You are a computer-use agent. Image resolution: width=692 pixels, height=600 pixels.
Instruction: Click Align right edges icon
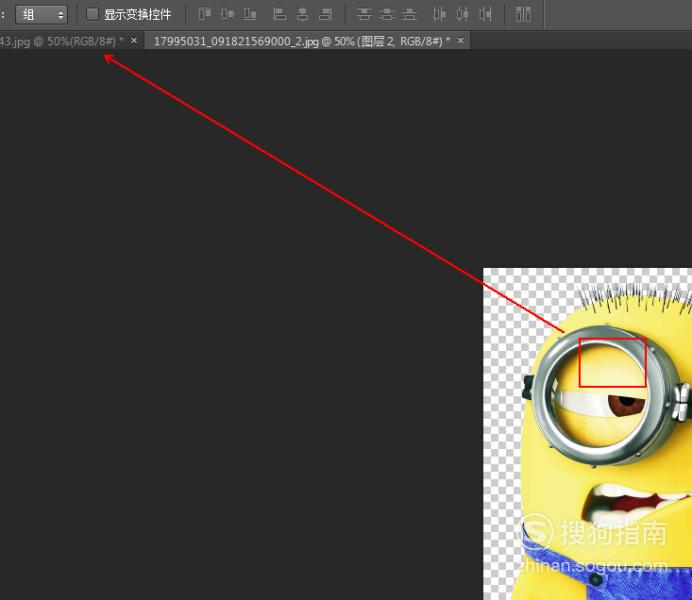325,14
